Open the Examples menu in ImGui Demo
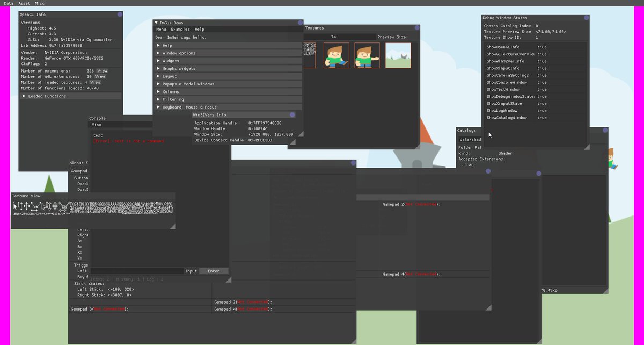 pos(180,30)
